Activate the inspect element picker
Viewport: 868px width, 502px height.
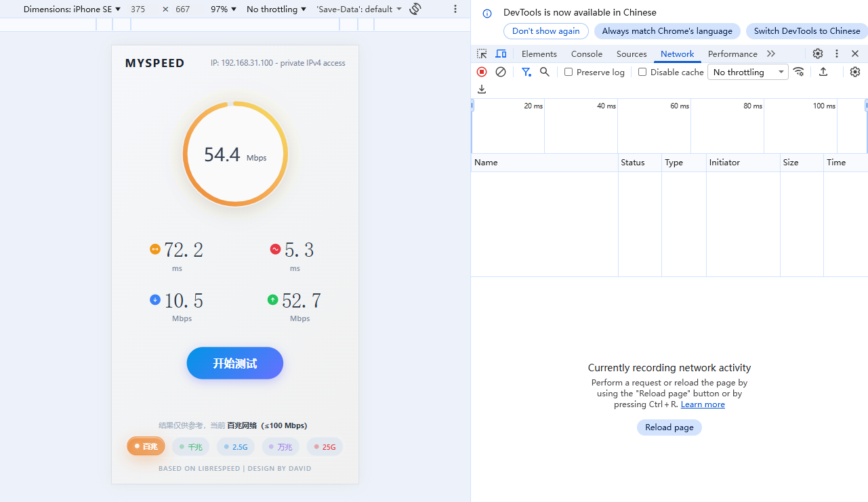(482, 54)
